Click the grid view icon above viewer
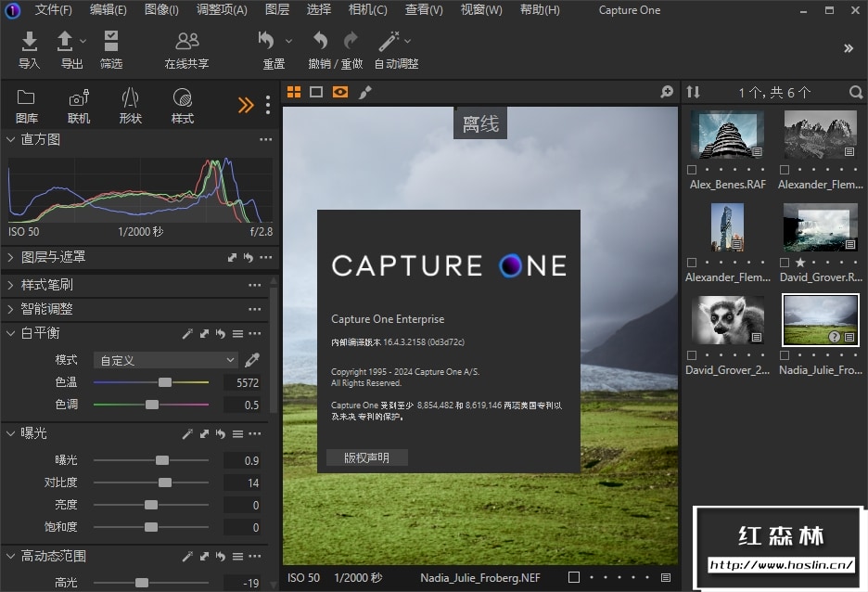 pos(294,92)
